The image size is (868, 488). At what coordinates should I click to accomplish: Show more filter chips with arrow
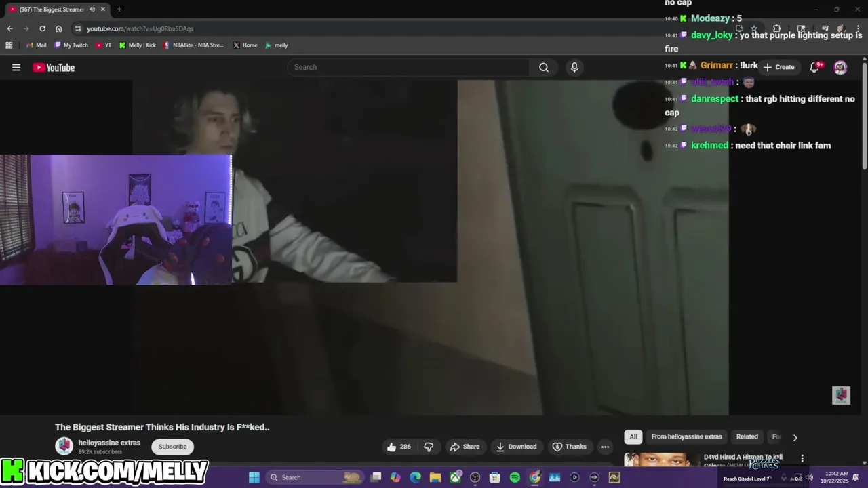(x=795, y=437)
